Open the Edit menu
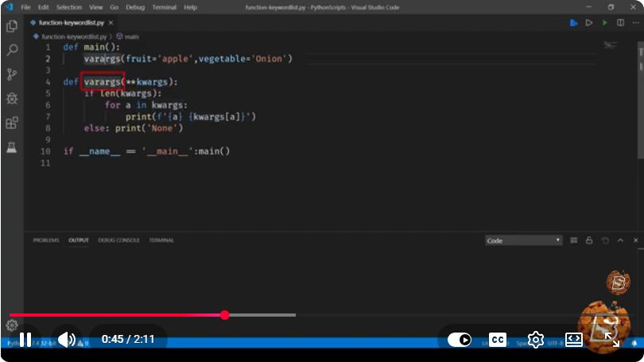This screenshot has height=362, width=644. [43, 7]
